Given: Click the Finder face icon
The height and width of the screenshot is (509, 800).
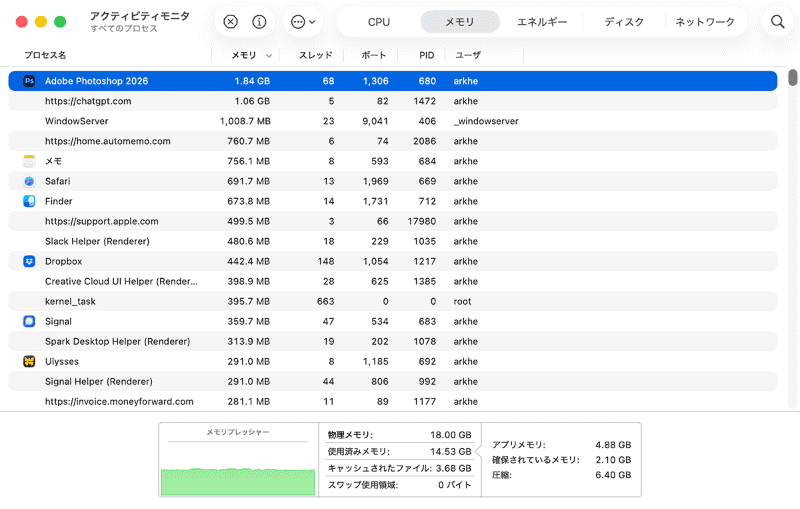Looking at the screenshot, I should pos(29,201).
